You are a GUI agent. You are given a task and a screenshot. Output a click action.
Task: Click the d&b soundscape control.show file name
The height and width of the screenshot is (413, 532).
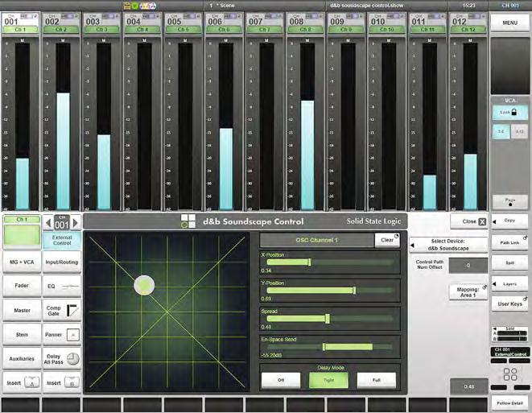click(366, 6)
